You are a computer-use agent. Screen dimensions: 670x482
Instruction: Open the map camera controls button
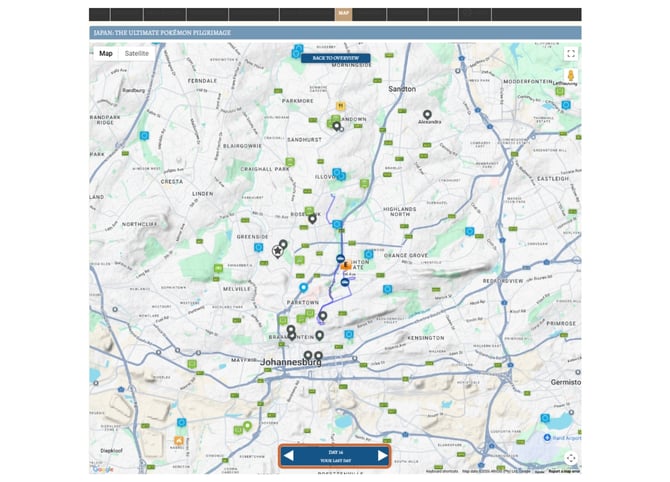coord(571,458)
